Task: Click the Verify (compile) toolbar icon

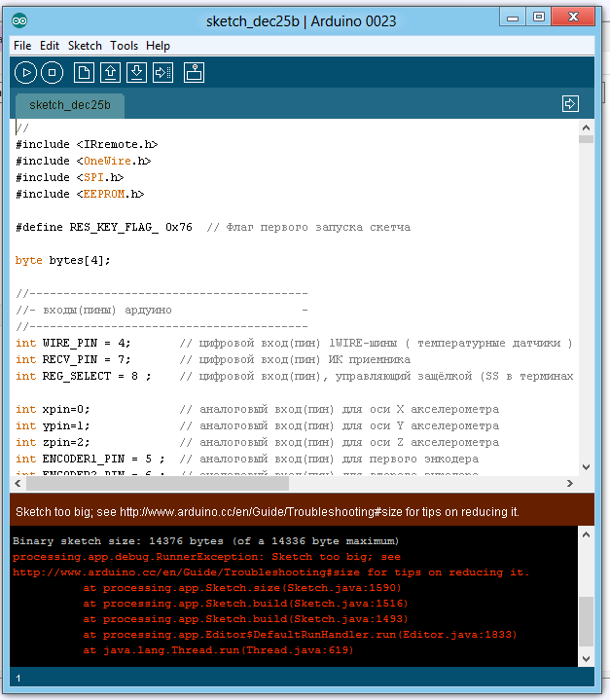Action: (x=26, y=72)
